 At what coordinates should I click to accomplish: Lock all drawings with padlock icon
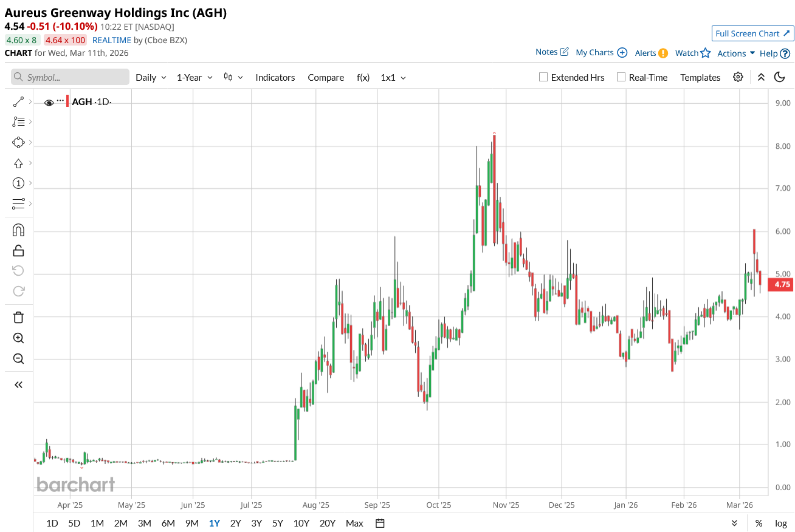pos(18,250)
